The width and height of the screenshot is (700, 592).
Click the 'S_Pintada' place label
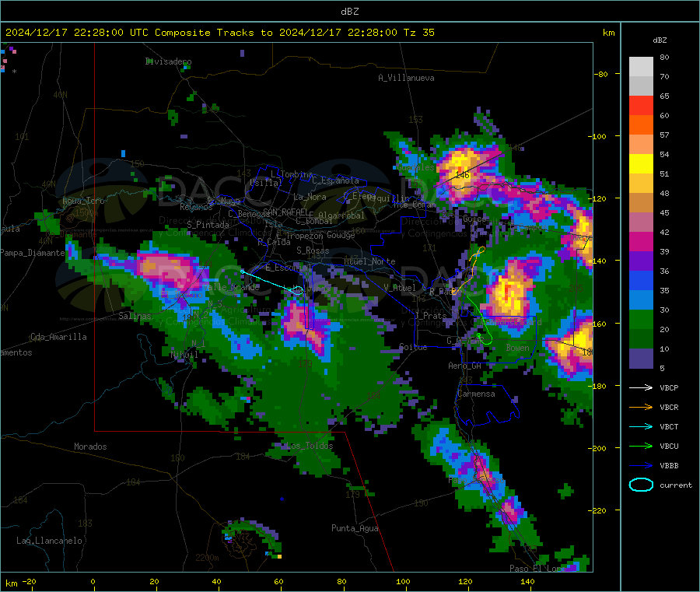pyautogui.click(x=208, y=224)
